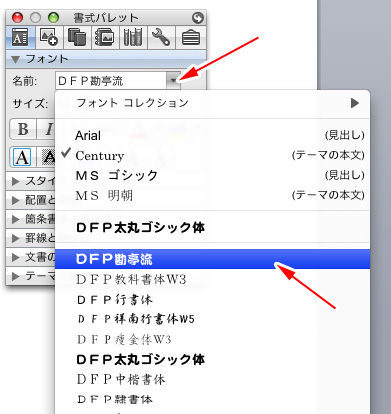This screenshot has height=414, width=391.
Task: Open the Compatibility Report wrench icon
Action: point(161,37)
